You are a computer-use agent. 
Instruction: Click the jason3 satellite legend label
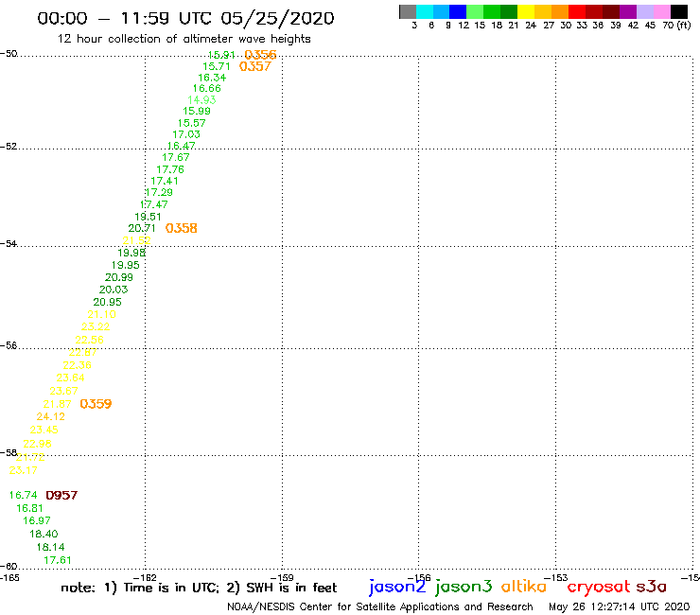[464, 587]
